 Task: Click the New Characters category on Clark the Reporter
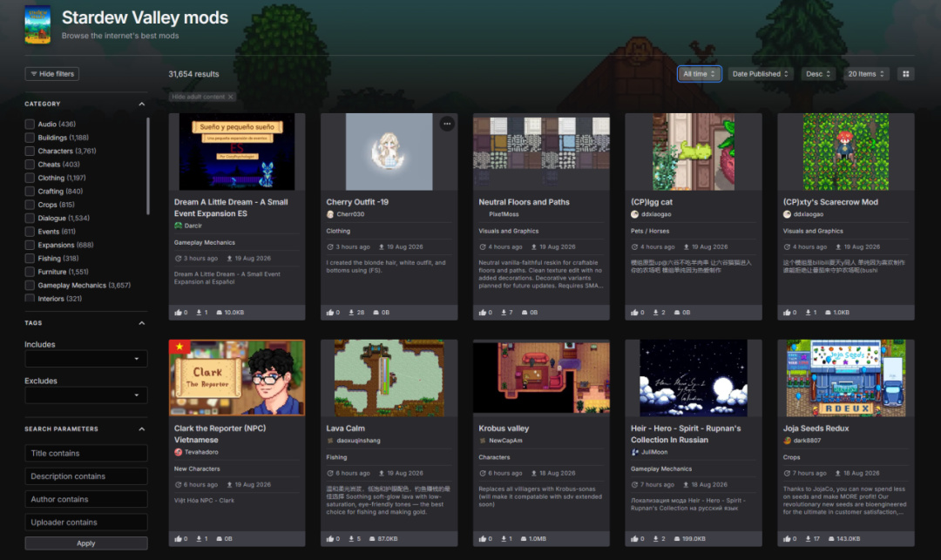[197, 469]
